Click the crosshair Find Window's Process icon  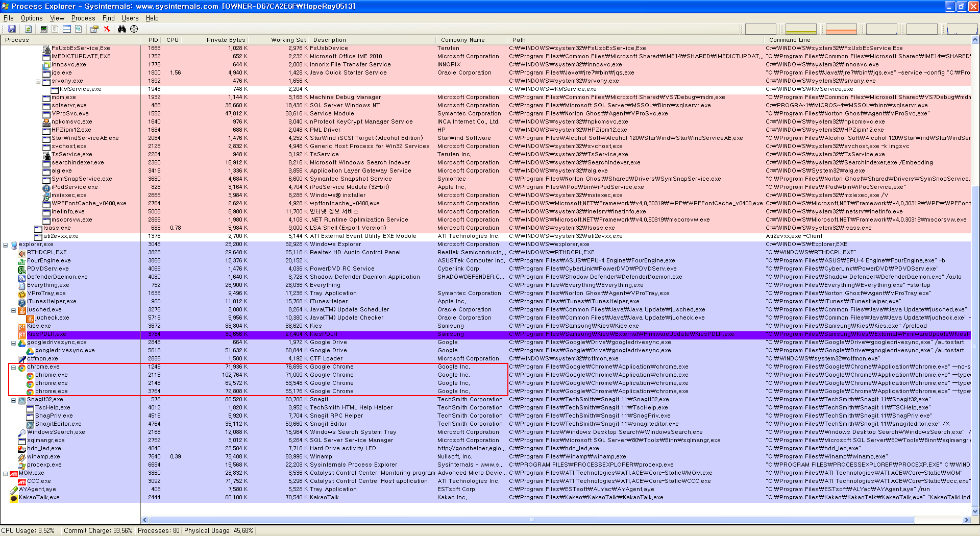tap(134, 29)
